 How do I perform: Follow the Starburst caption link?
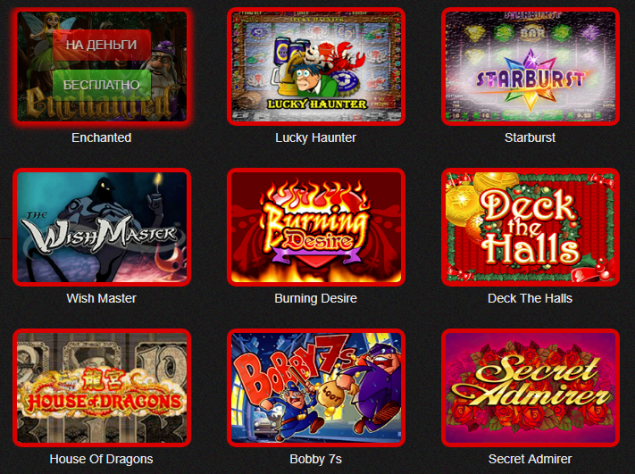point(530,138)
